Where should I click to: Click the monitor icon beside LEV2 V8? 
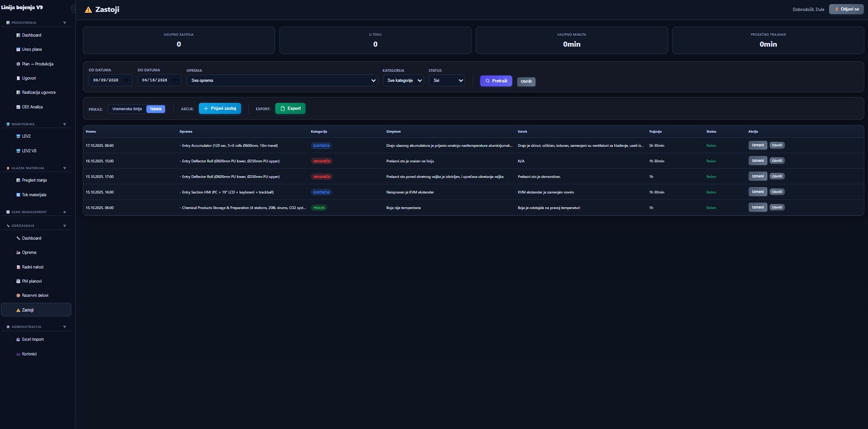[x=18, y=151]
